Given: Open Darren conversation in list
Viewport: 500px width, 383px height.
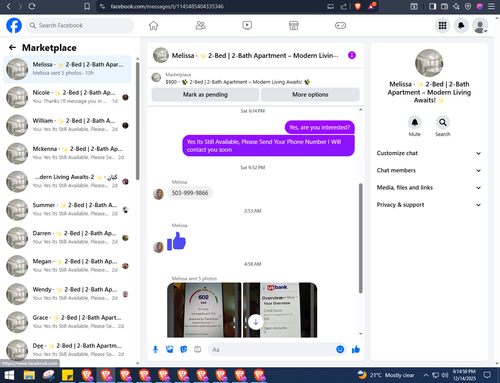Looking at the screenshot, I should pos(67,238).
